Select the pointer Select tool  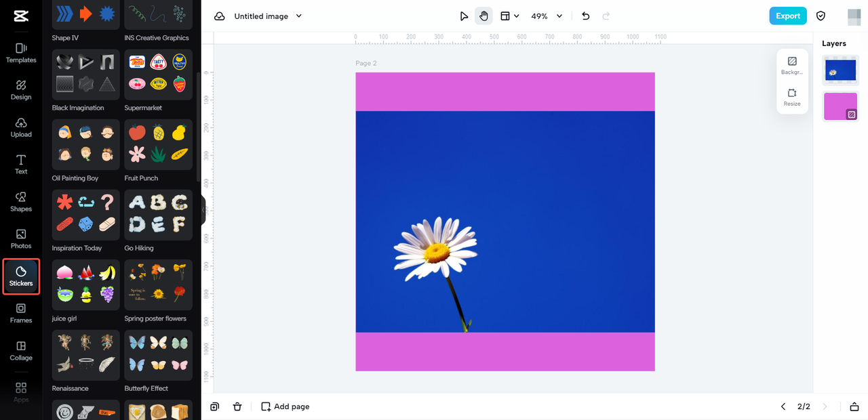(464, 16)
